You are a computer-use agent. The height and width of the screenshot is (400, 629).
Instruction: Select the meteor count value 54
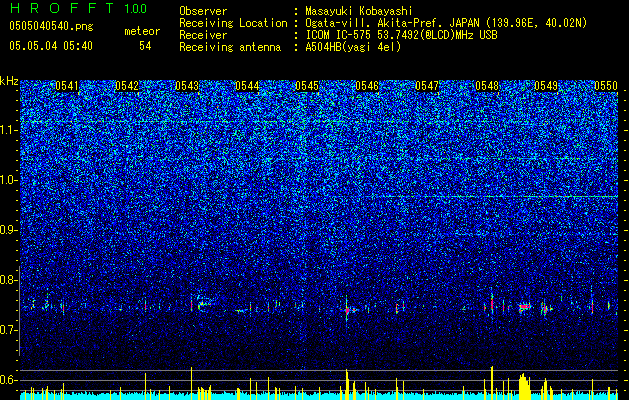tap(145, 46)
